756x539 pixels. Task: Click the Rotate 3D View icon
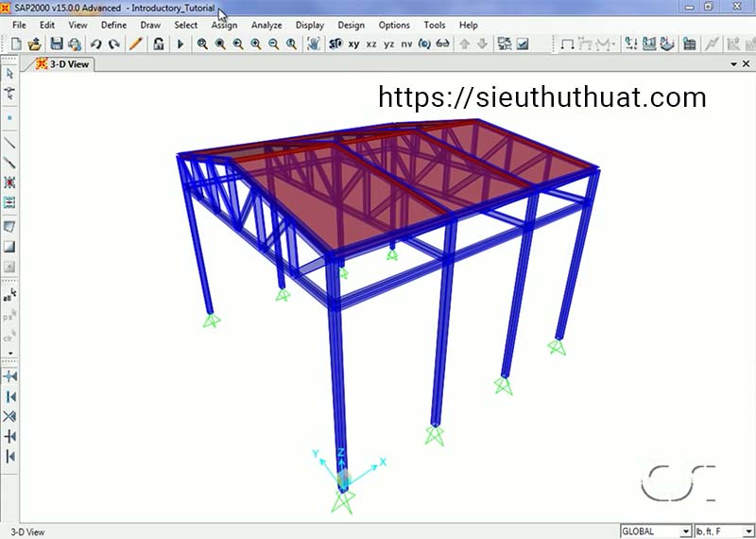424,44
